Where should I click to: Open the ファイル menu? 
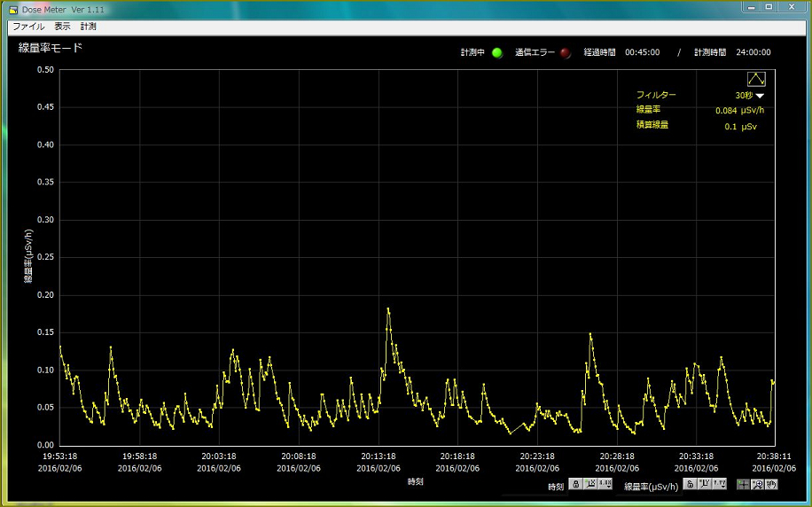tap(28, 27)
